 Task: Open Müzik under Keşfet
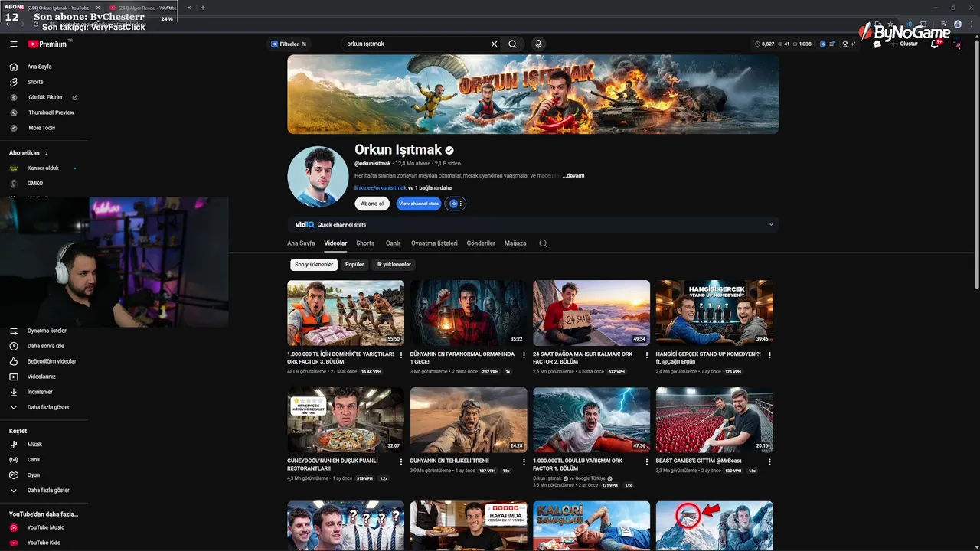[34, 445]
